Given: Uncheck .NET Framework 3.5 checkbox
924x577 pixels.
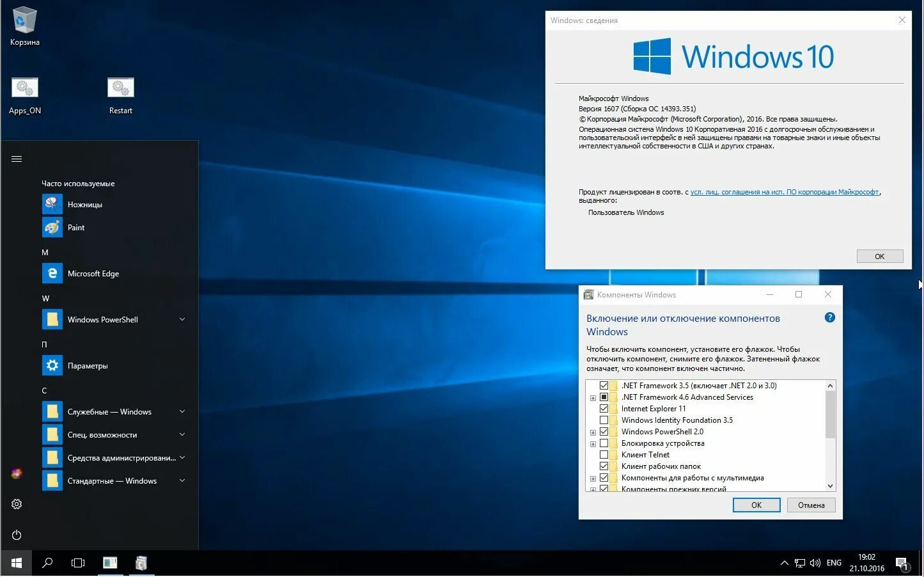Looking at the screenshot, I should 604,386.
